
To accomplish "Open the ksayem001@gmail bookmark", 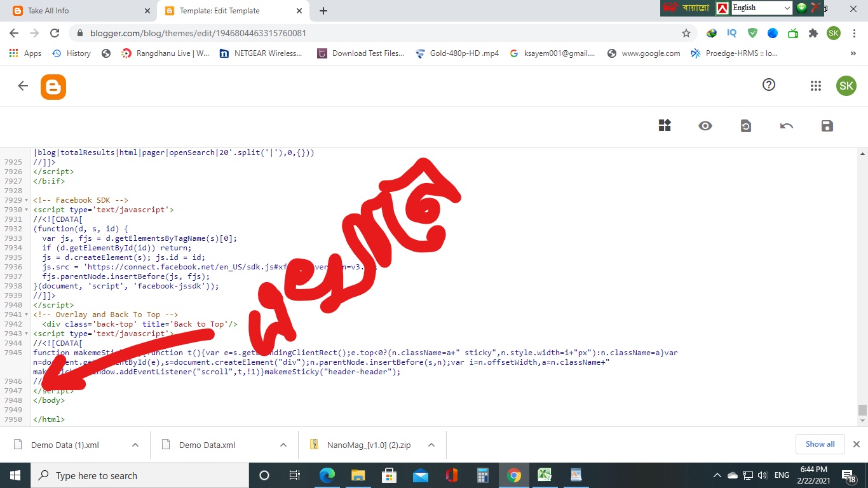I will coord(552,53).
